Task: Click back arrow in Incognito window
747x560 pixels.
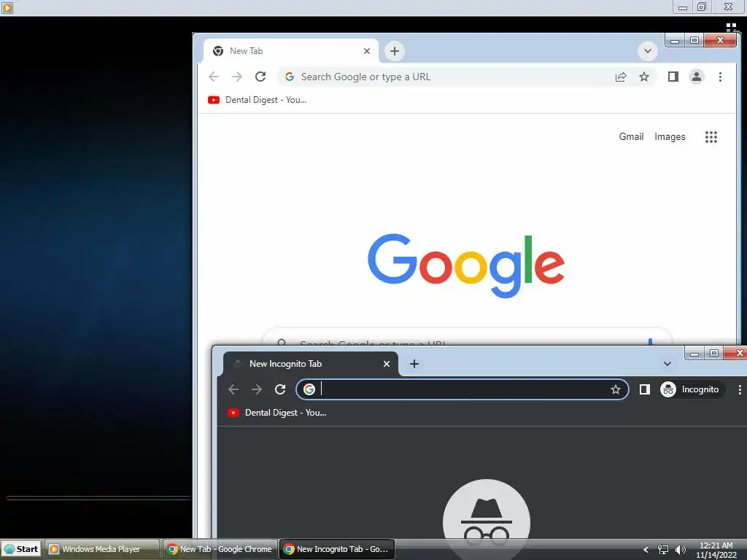Action: pos(233,389)
